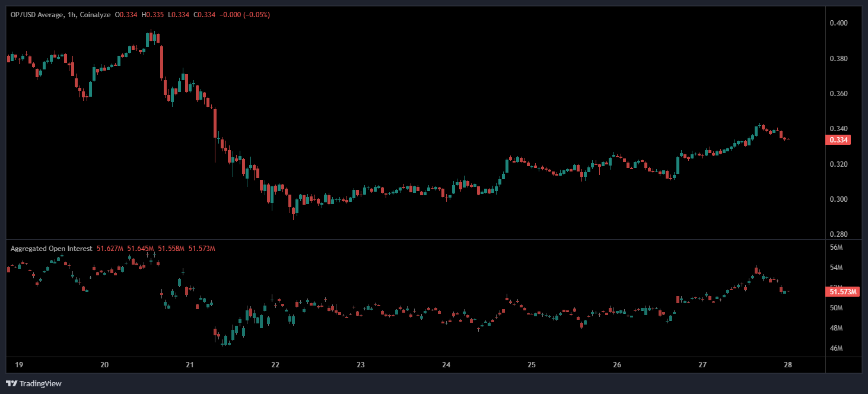Screen dimensions: 868x394
Task: Select date 28 on the time axis
Action: pyautogui.click(x=788, y=364)
